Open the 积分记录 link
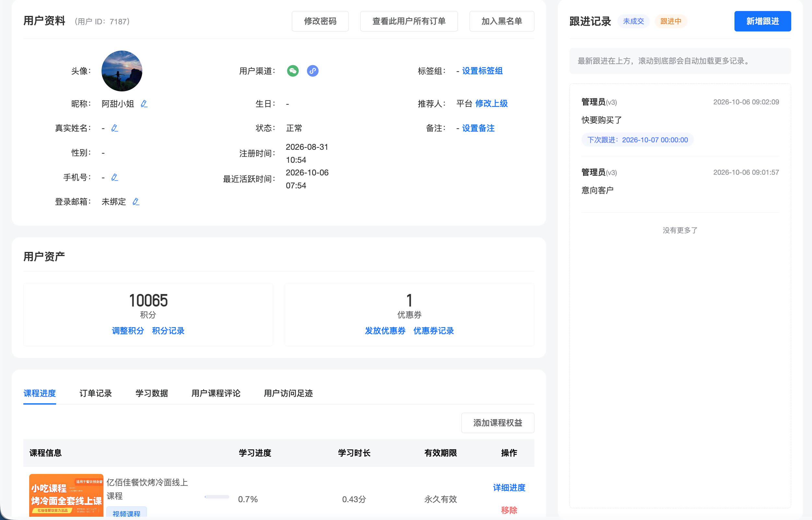 168,331
